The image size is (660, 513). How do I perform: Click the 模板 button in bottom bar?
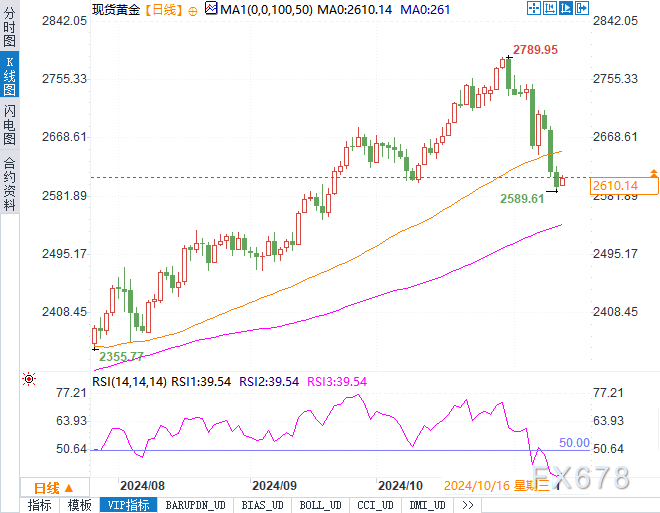coord(80,505)
